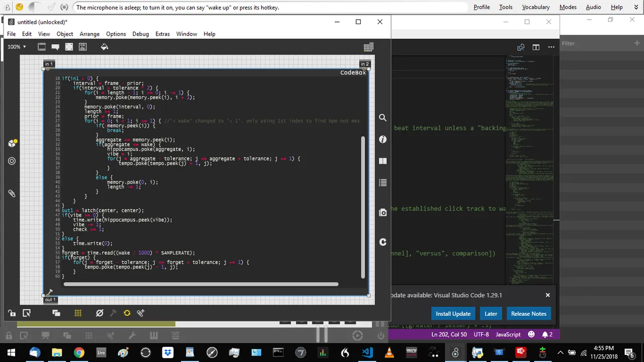Click the camera snapshots icon in the sidebar
The width and height of the screenshot is (644, 362).
(383, 213)
